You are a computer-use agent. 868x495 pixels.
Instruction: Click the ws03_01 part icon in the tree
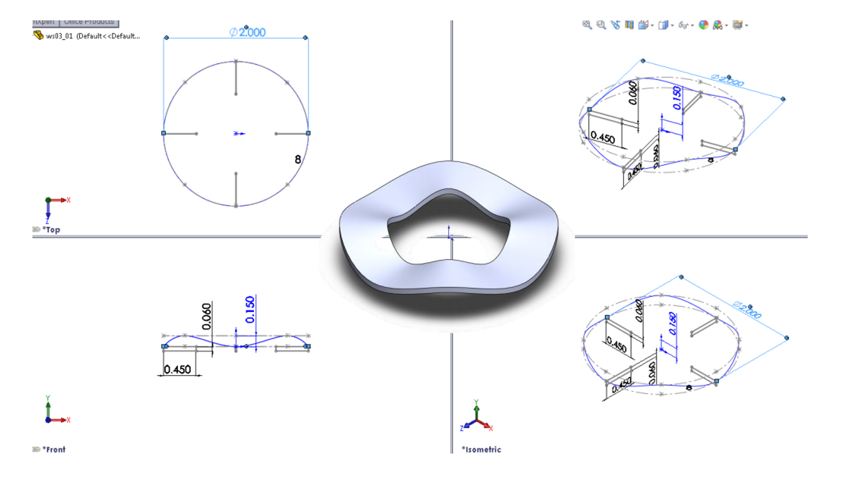[37, 36]
